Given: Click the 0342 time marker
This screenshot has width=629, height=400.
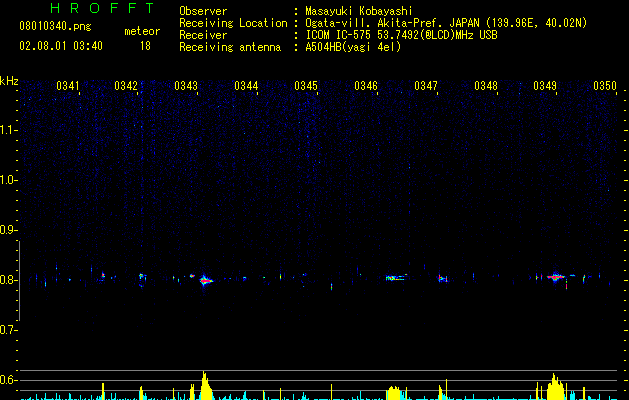Looking at the screenshot, I should point(126,86).
